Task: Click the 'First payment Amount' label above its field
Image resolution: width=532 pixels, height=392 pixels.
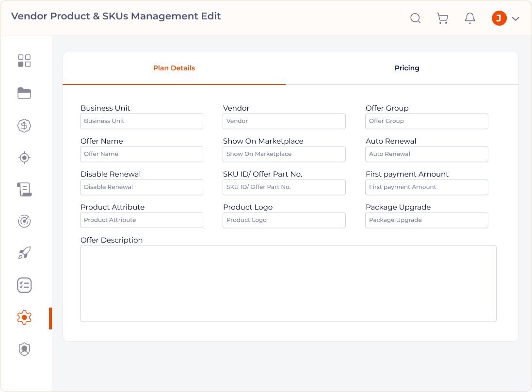Action: coord(407,174)
